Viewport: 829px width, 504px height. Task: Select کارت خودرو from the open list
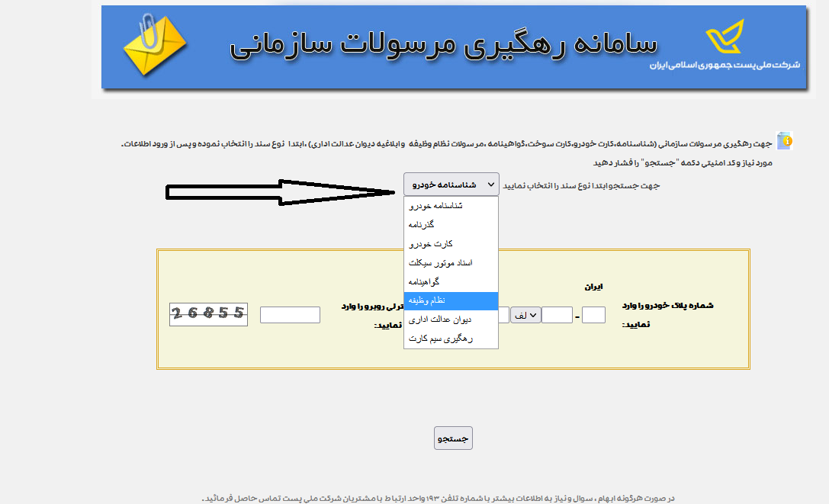tap(451, 244)
